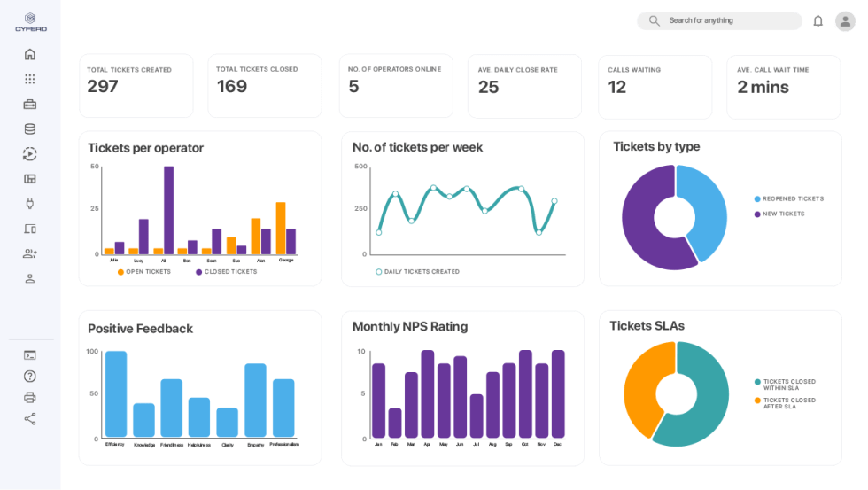This screenshot has width=868, height=490.
Task: Open the Total Tickets Created card
Action: (x=136, y=85)
